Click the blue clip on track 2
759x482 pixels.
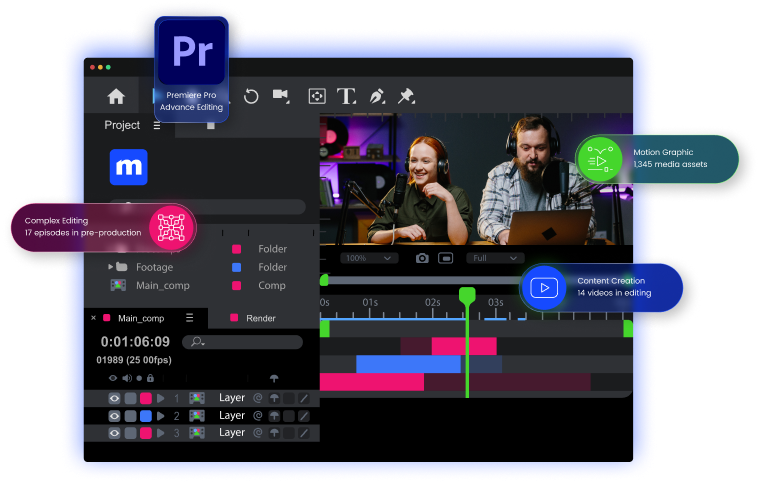click(408, 364)
